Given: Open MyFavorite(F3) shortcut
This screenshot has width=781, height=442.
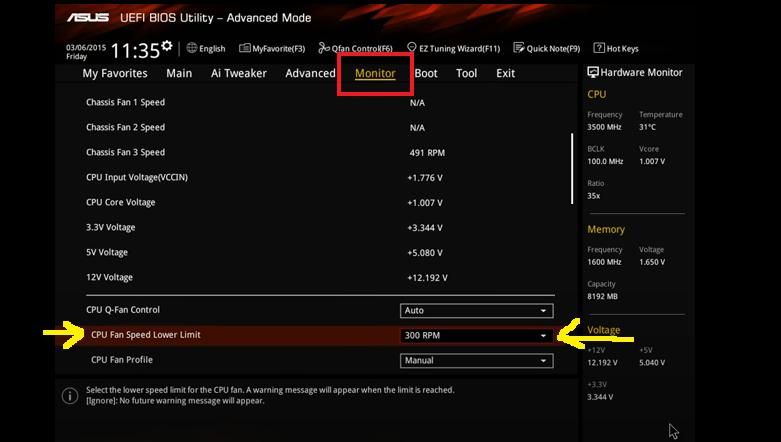Looking at the screenshot, I should [x=278, y=48].
